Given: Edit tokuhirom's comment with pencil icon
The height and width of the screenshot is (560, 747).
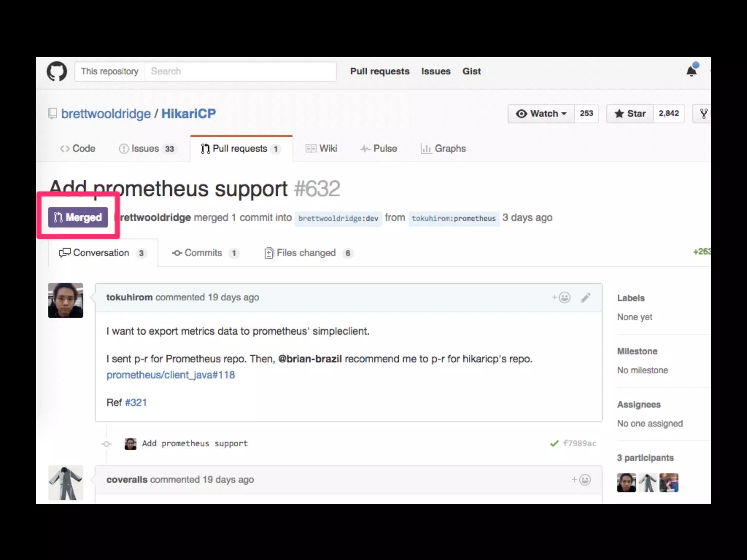Looking at the screenshot, I should pos(585,298).
